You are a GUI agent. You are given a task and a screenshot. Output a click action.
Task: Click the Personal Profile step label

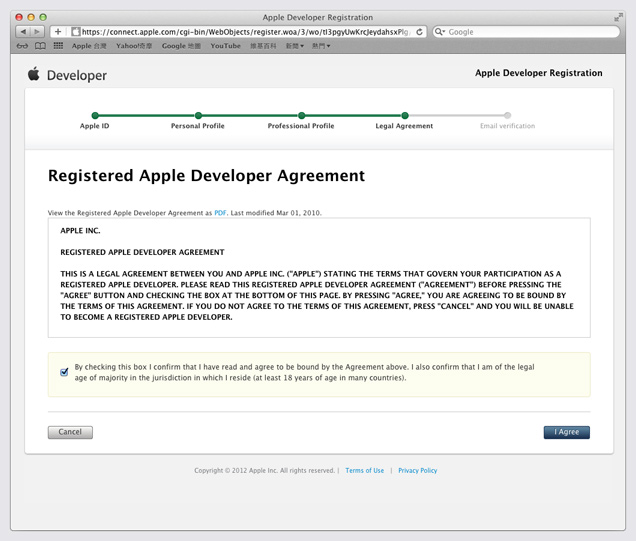[x=198, y=126]
